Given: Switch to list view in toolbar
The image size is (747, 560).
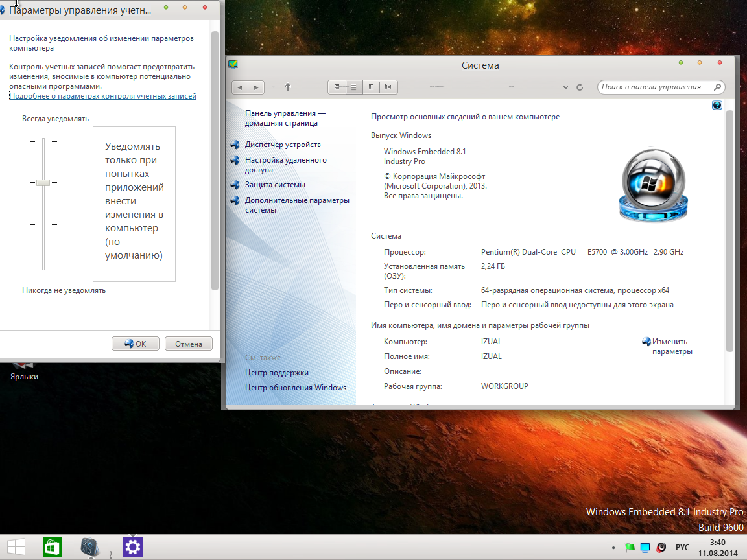Looking at the screenshot, I should click(353, 87).
